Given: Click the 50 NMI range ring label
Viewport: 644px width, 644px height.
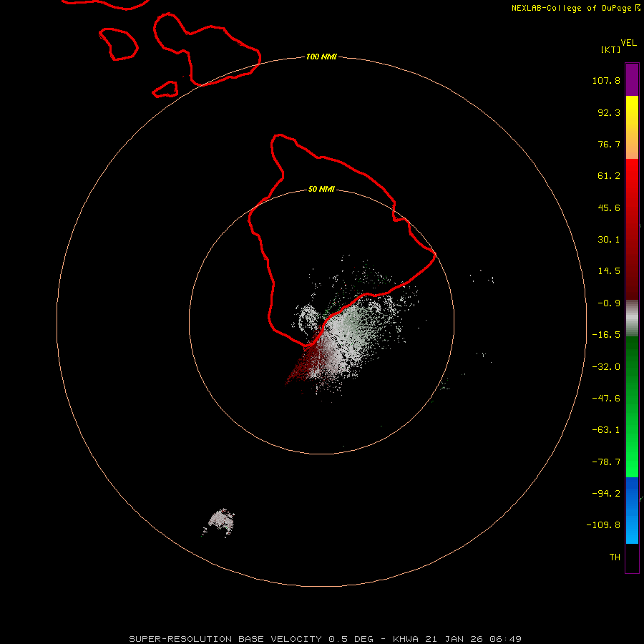Looking at the screenshot, I should [x=321, y=189].
